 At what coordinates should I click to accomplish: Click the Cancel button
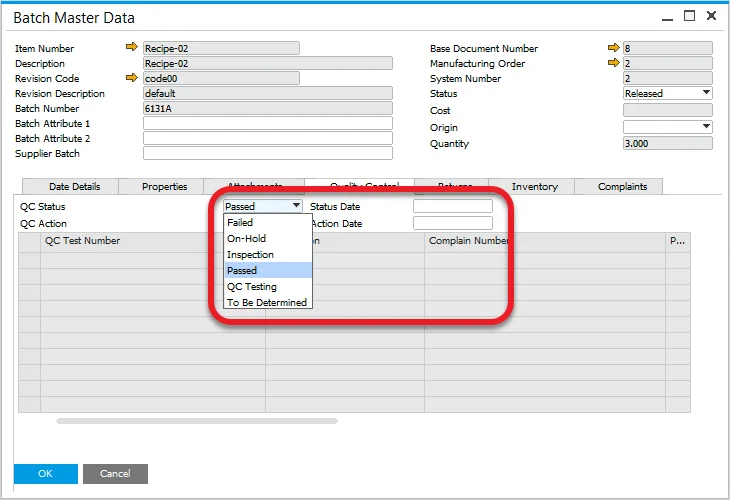click(115, 473)
